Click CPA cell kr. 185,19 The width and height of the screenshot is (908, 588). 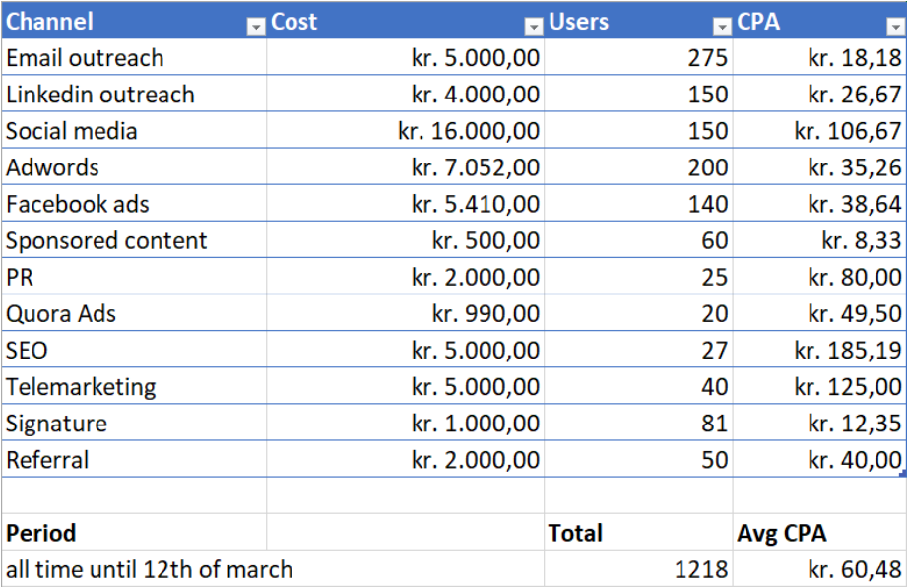click(x=819, y=350)
